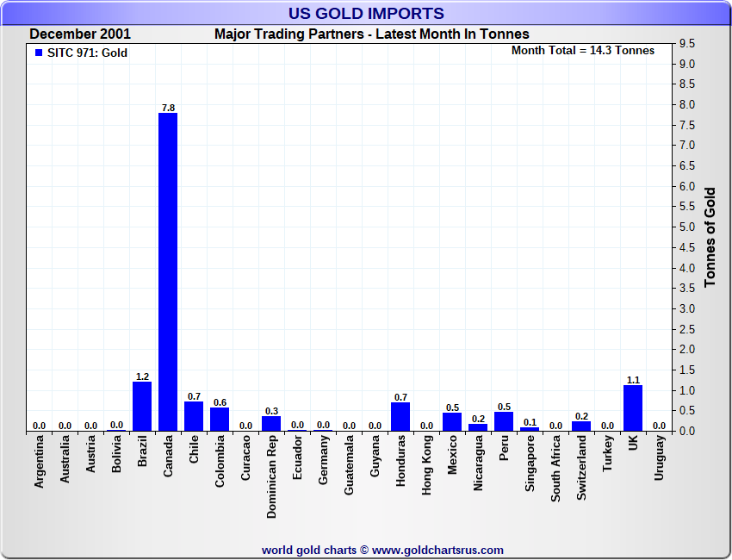The image size is (732, 560).
Task: Click the Chile bar labeled 0.7
Action: tap(194, 416)
